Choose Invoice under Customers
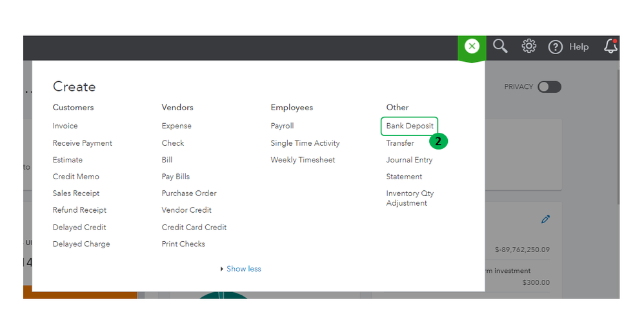644x334 pixels. point(65,126)
